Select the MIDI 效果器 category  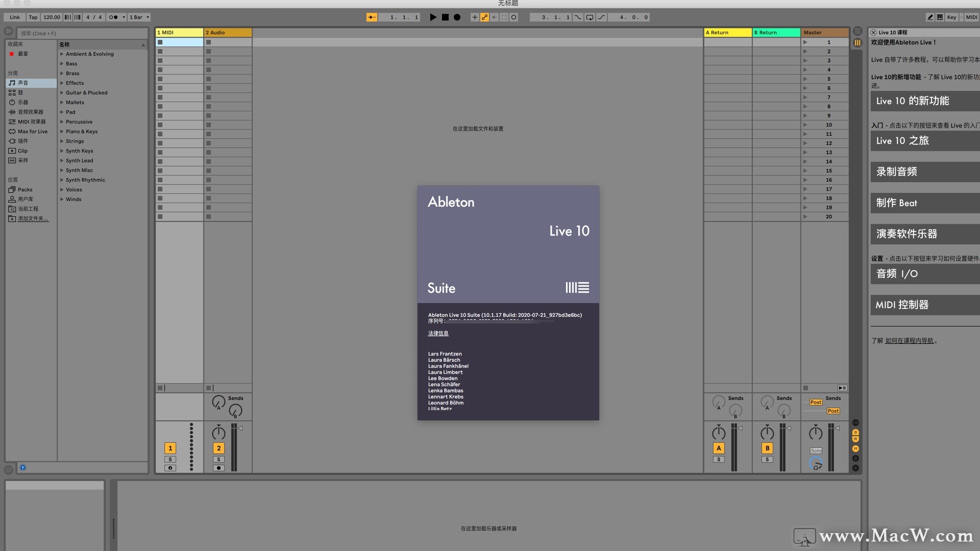point(31,121)
